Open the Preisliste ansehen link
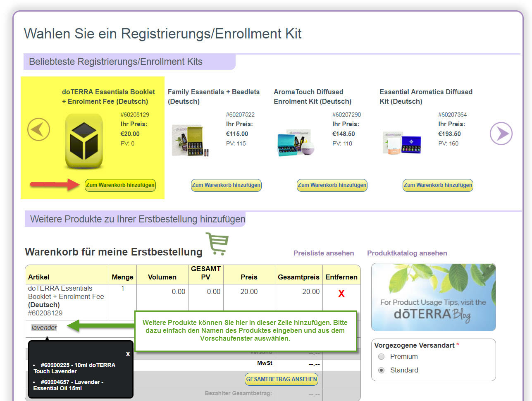The image size is (532, 401). (x=324, y=253)
